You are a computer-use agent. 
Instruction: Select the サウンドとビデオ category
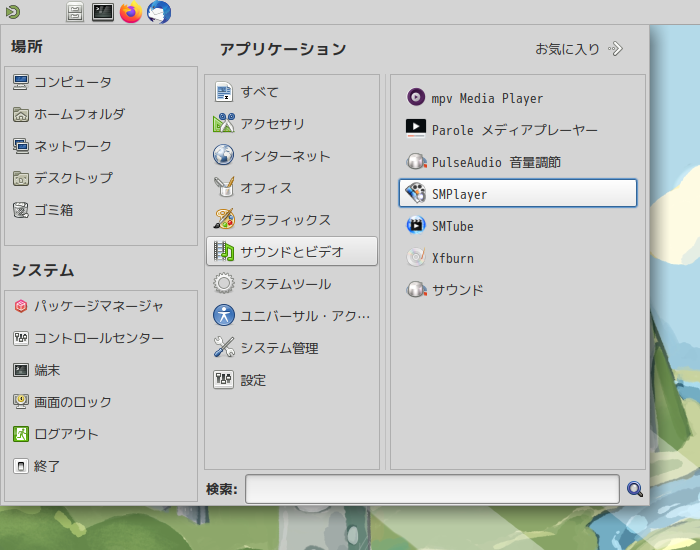[x=292, y=251]
